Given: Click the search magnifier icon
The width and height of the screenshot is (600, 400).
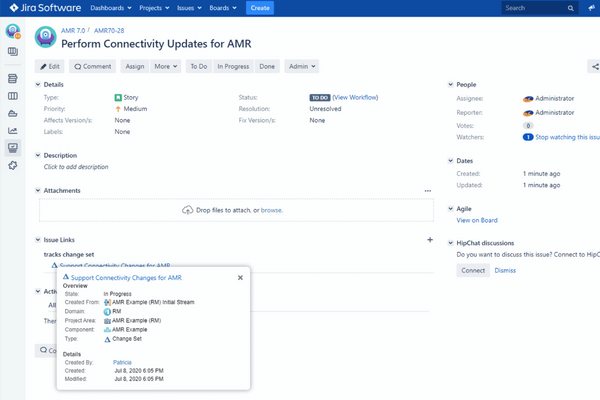Looking at the screenshot, I should coord(571,8).
